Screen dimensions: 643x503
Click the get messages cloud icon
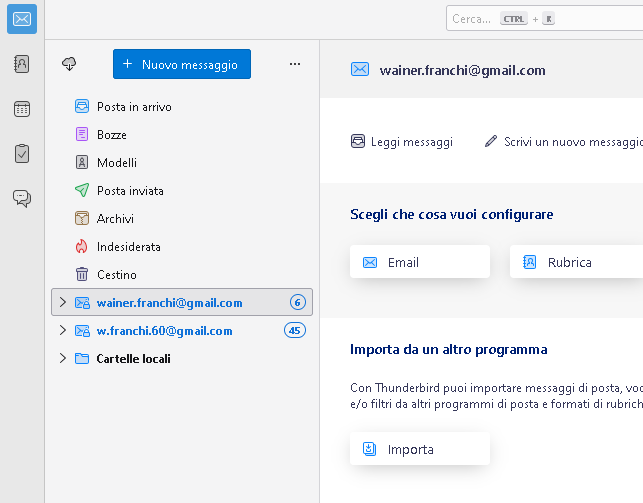click(69, 64)
